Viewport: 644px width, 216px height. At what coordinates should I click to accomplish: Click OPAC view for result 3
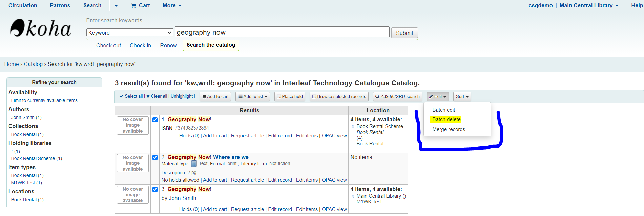334,209
